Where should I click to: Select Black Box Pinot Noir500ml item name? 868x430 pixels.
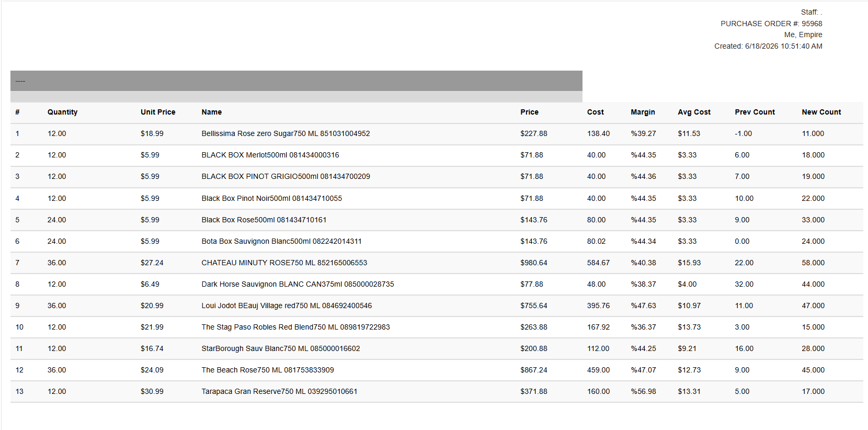tap(272, 198)
